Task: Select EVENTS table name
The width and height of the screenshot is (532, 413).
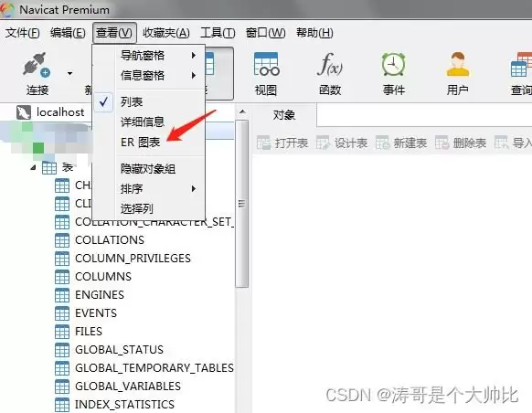Action: [96, 313]
